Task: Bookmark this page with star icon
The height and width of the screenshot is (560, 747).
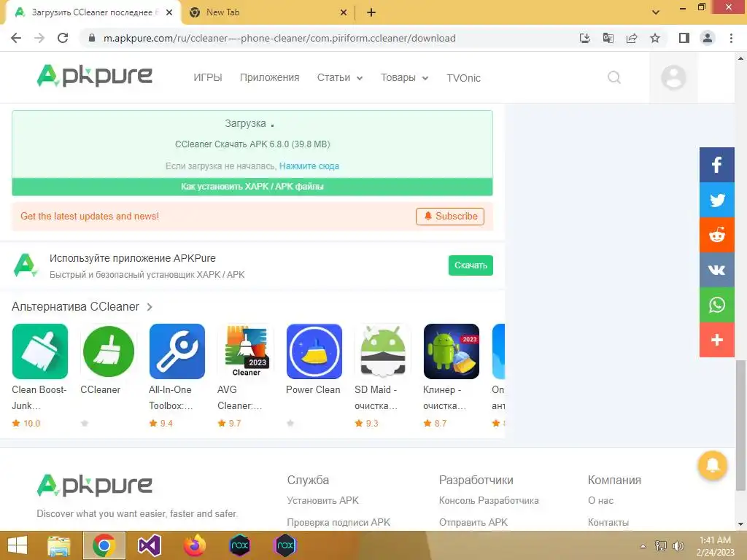Action: tap(655, 38)
